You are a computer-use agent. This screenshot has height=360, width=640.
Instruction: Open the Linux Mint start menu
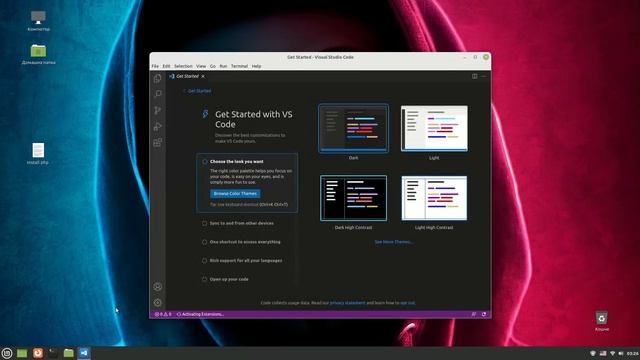pos(7,353)
